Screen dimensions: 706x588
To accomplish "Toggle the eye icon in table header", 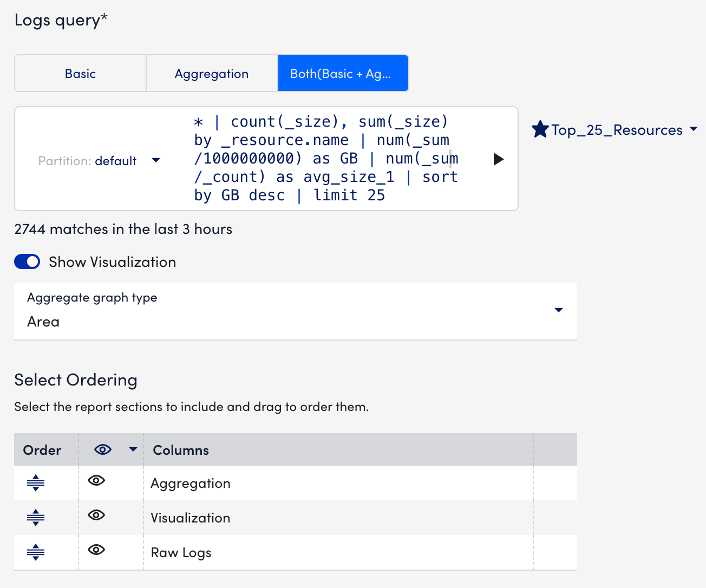I will pyautogui.click(x=103, y=449).
